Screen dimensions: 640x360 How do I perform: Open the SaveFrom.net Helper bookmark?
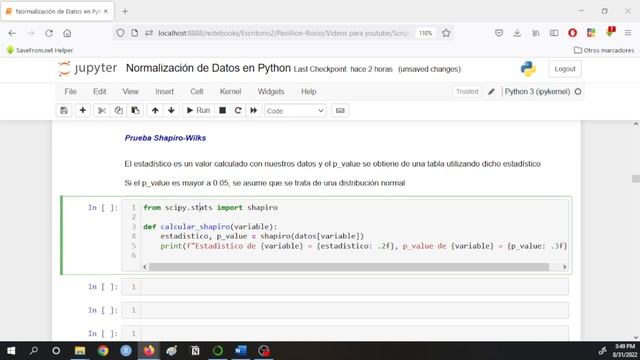click(40, 50)
